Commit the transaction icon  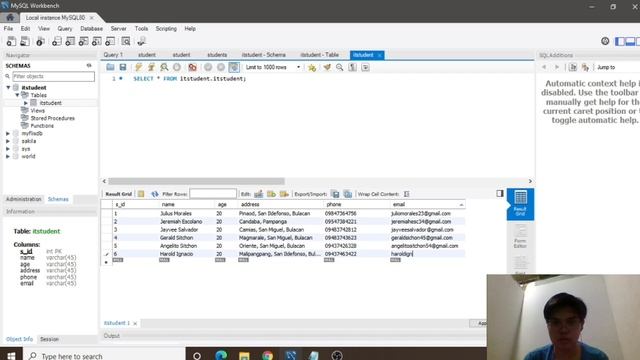click(208, 67)
